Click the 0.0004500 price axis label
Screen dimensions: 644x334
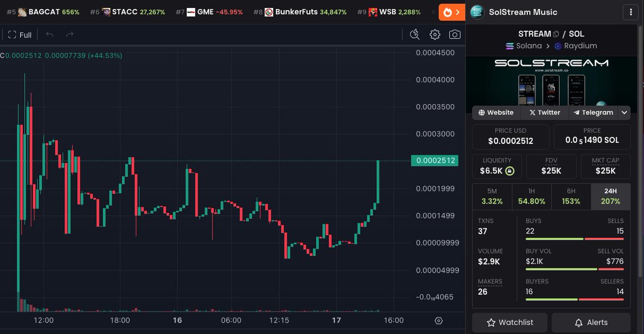(x=435, y=53)
